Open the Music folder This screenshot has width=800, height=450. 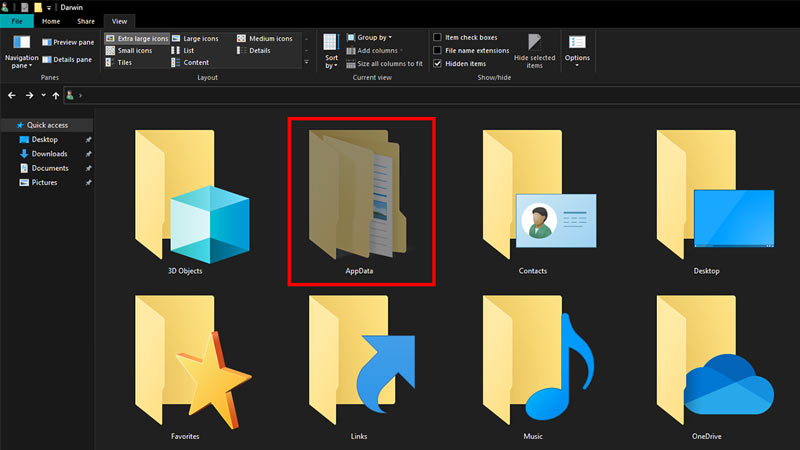click(538, 367)
